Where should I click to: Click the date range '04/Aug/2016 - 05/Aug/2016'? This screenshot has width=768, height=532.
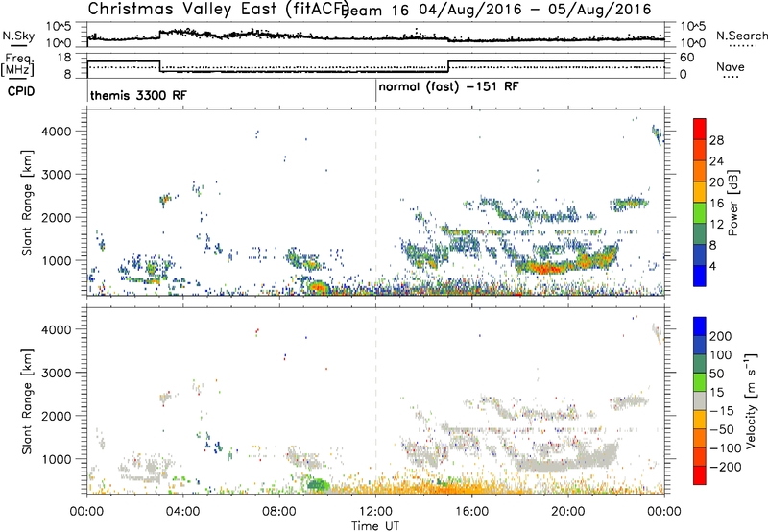[x=535, y=10]
